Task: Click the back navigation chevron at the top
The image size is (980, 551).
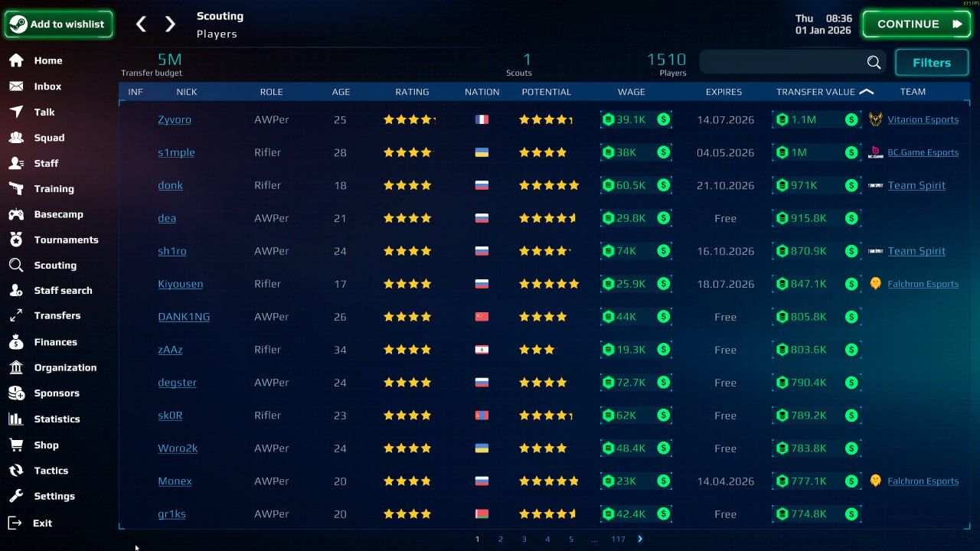Action: pyautogui.click(x=141, y=24)
